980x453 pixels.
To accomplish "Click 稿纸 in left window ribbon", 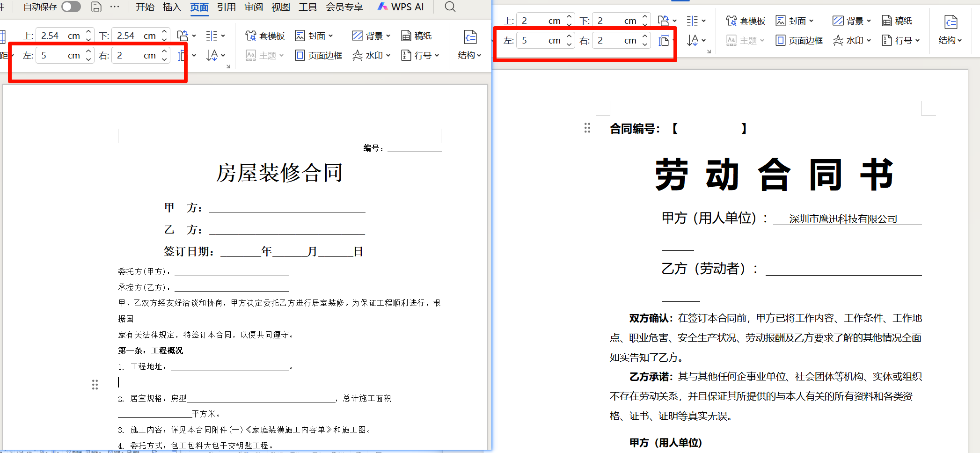I will [417, 36].
